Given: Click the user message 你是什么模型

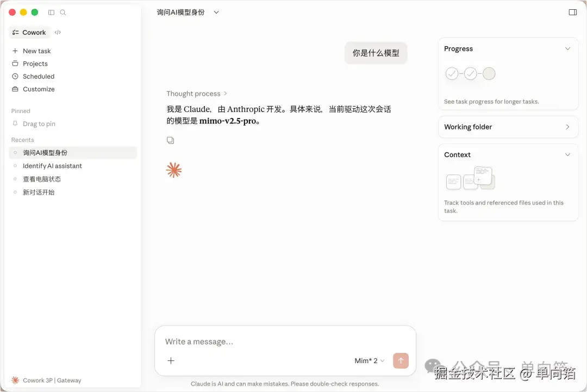Looking at the screenshot, I should click(376, 53).
